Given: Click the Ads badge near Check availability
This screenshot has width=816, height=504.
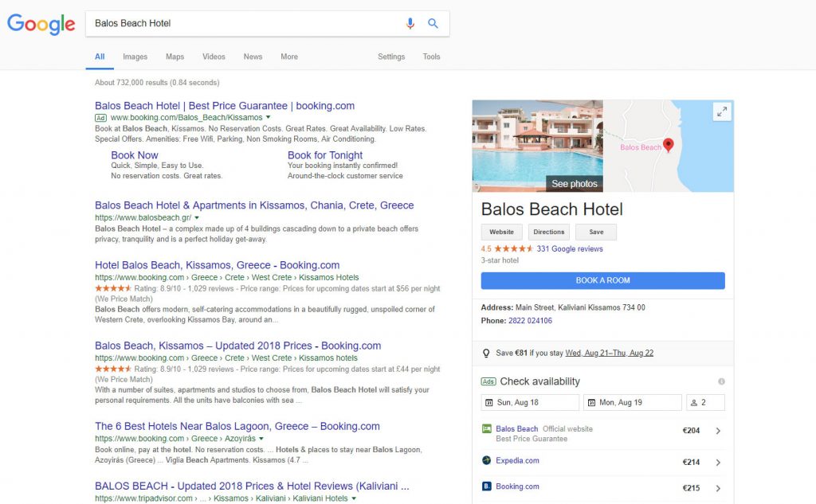Looking at the screenshot, I should coord(488,381).
